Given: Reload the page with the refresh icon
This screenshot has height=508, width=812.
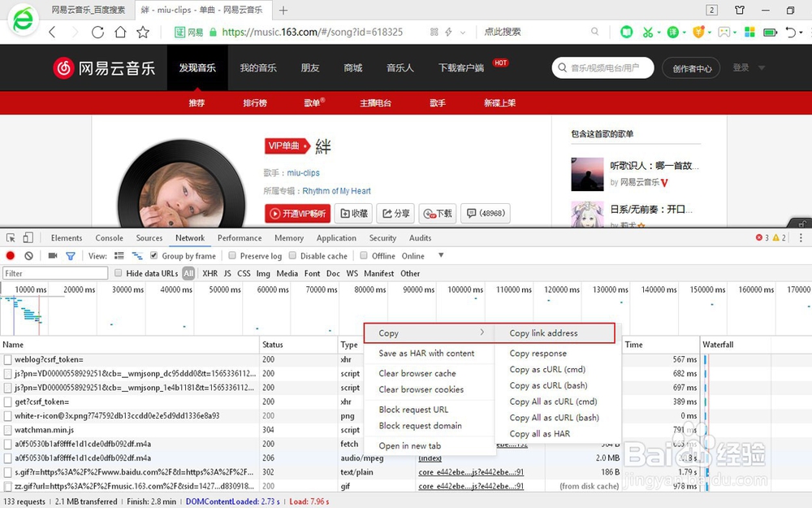Looking at the screenshot, I should pos(97,33).
